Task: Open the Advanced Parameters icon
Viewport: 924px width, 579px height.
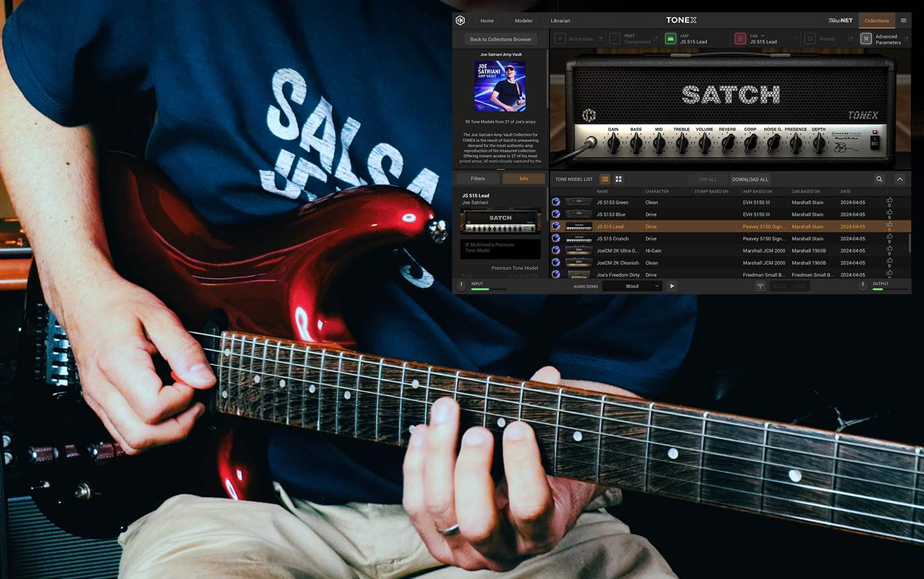Action: point(866,39)
